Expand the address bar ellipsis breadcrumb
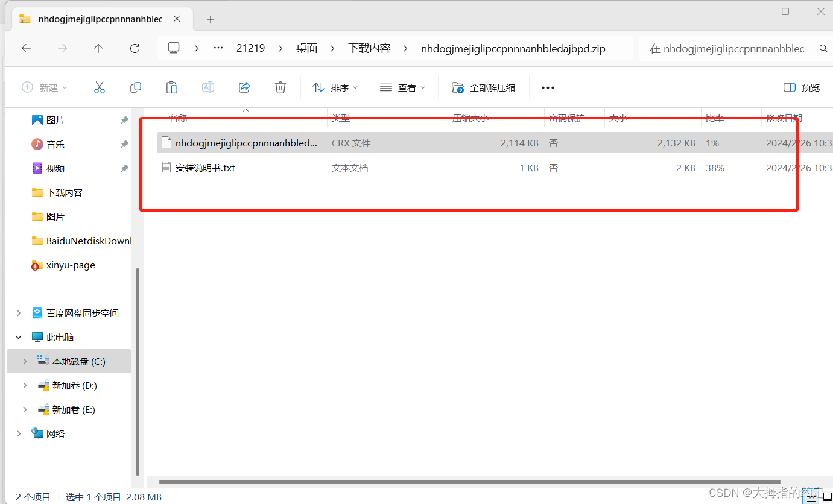The image size is (833, 504). pyautogui.click(x=218, y=48)
